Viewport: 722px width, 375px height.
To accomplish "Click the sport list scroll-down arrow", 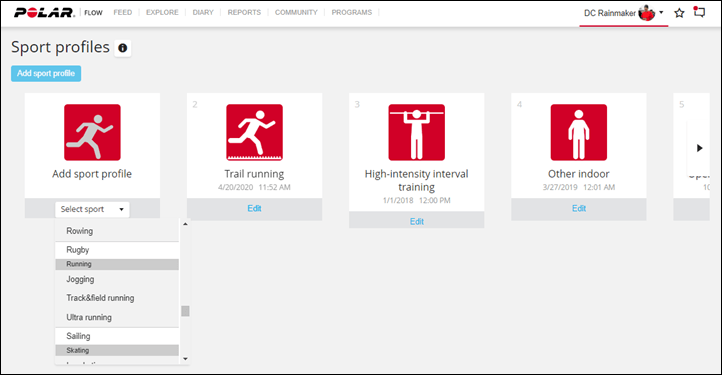I will point(185,358).
